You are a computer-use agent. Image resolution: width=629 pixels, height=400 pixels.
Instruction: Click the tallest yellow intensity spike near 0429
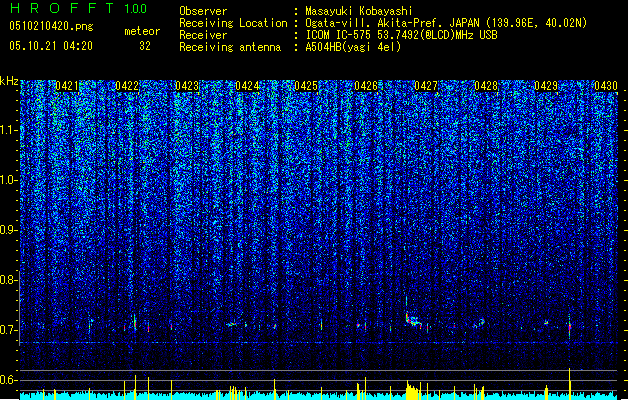tap(570, 384)
